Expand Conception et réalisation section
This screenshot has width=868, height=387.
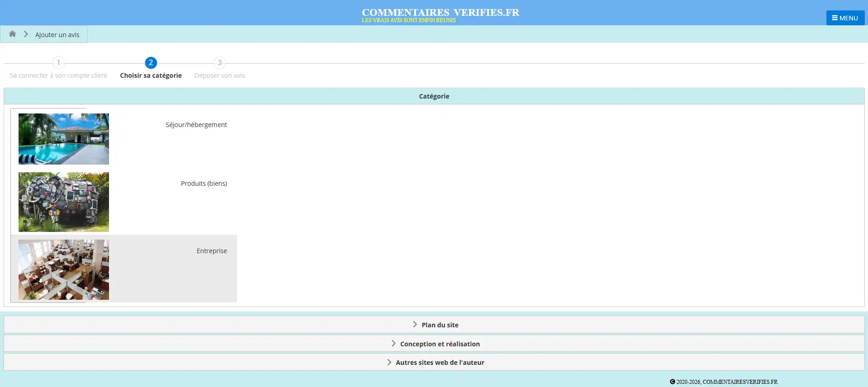(x=434, y=344)
